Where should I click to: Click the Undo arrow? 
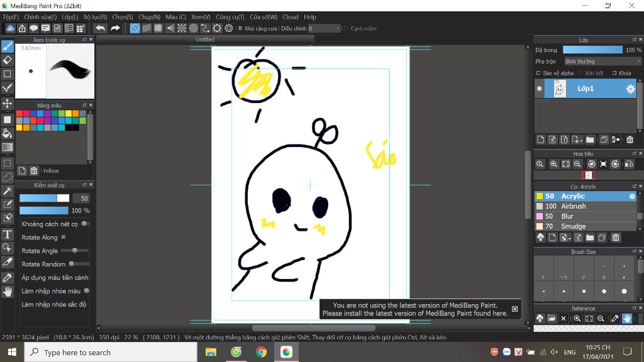(100, 28)
